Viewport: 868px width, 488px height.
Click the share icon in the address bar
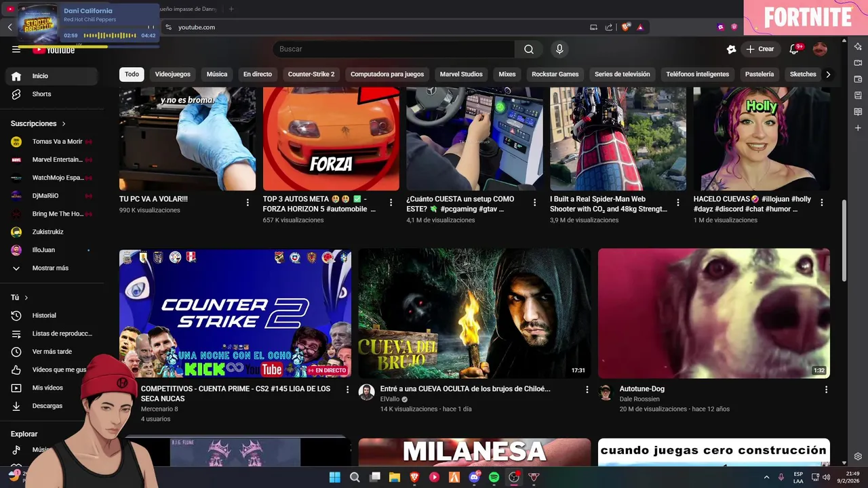point(609,27)
